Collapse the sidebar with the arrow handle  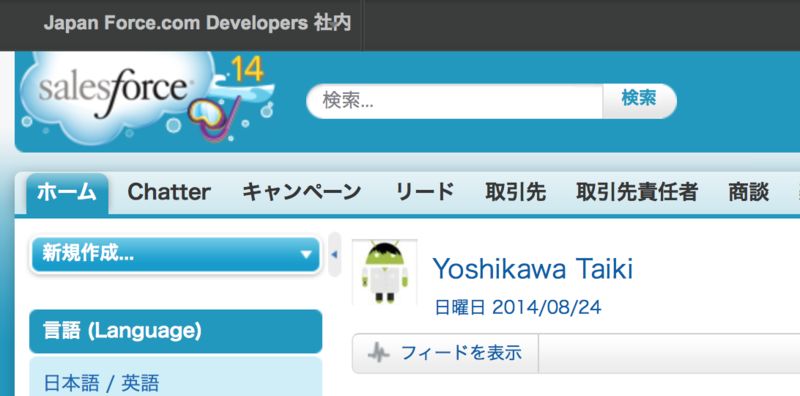pyautogui.click(x=335, y=254)
